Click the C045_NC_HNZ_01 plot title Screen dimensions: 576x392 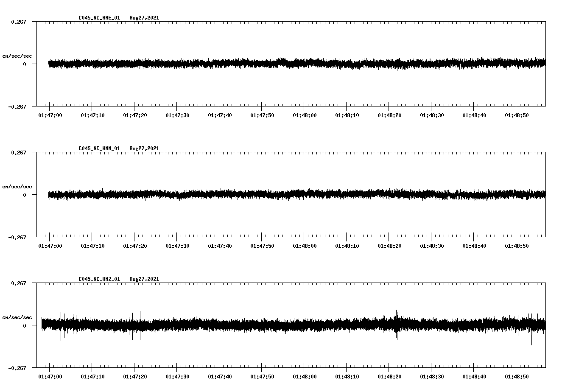tap(99, 279)
